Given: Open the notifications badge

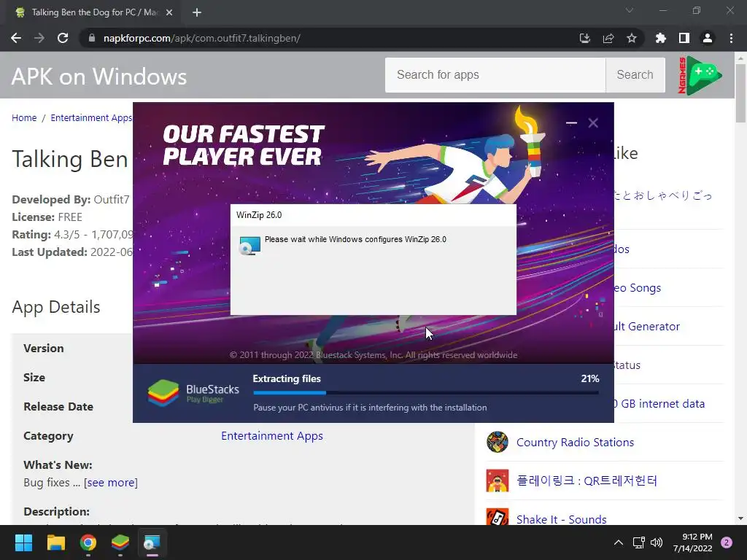Looking at the screenshot, I should [x=727, y=542].
